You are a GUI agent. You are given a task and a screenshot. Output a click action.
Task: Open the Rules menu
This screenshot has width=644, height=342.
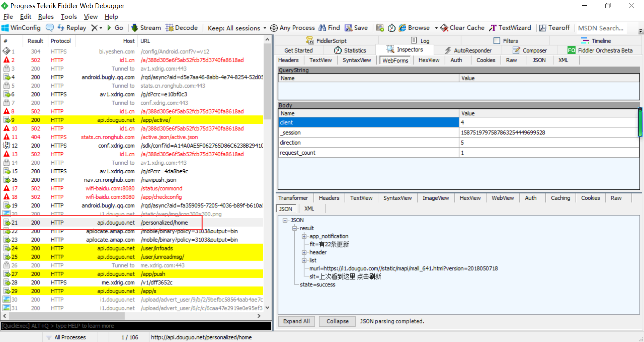pyautogui.click(x=46, y=16)
